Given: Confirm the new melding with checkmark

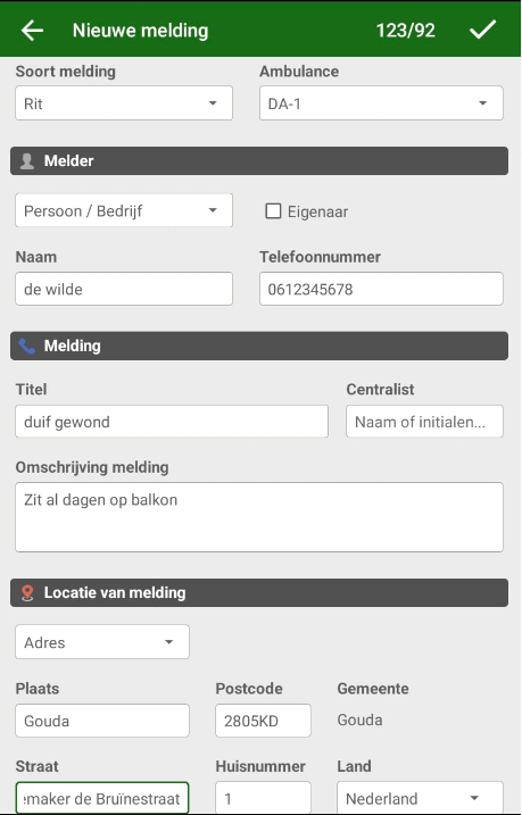Looking at the screenshot, I should click(482, 30).
